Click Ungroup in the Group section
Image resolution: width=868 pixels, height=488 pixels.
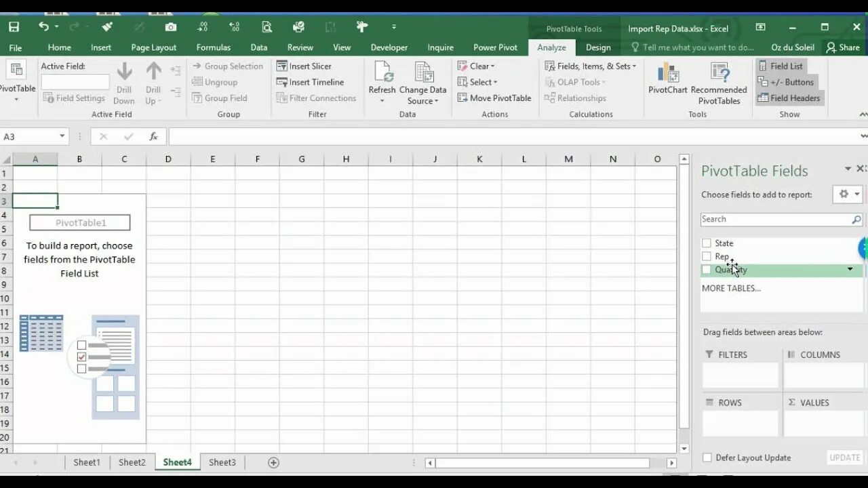point(214,82)
